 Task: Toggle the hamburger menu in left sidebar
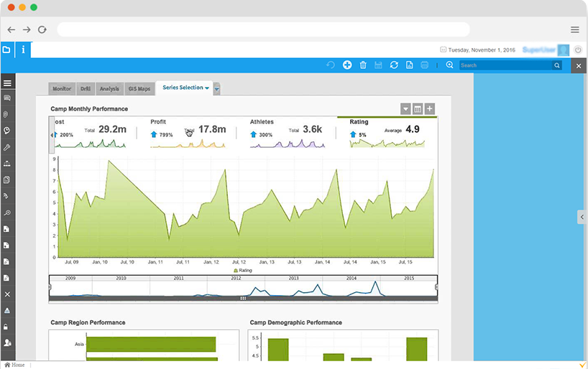(6, 83)
